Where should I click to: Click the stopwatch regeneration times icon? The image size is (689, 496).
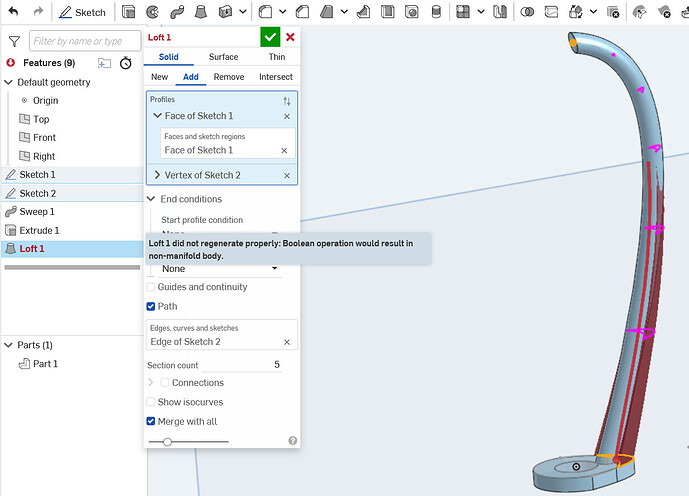126,63
